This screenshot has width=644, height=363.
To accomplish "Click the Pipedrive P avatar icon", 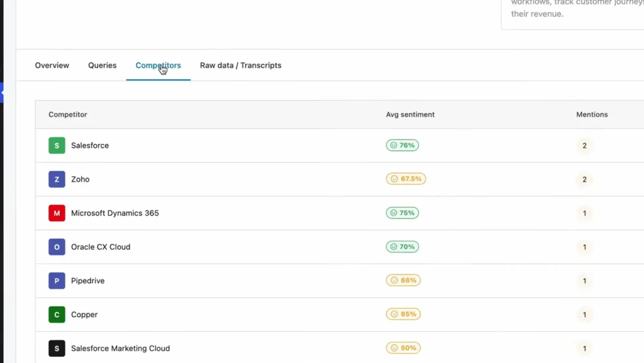I will click(x=57, y=281).
